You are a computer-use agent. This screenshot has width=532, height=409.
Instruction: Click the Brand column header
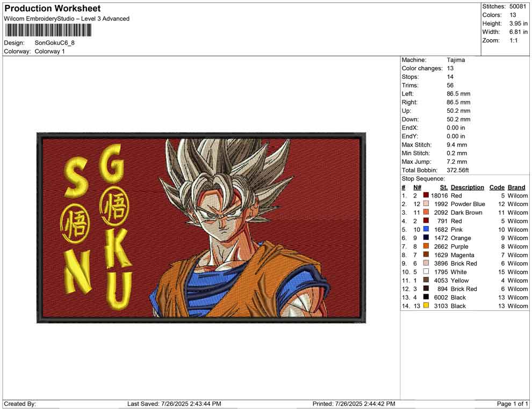point(516,187)
